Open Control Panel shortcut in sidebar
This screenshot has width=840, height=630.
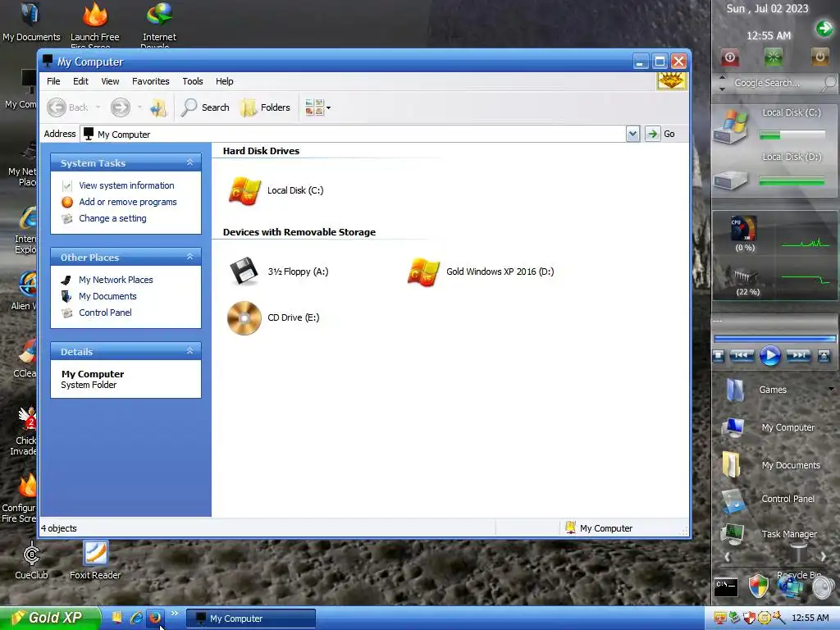point(769,500)
